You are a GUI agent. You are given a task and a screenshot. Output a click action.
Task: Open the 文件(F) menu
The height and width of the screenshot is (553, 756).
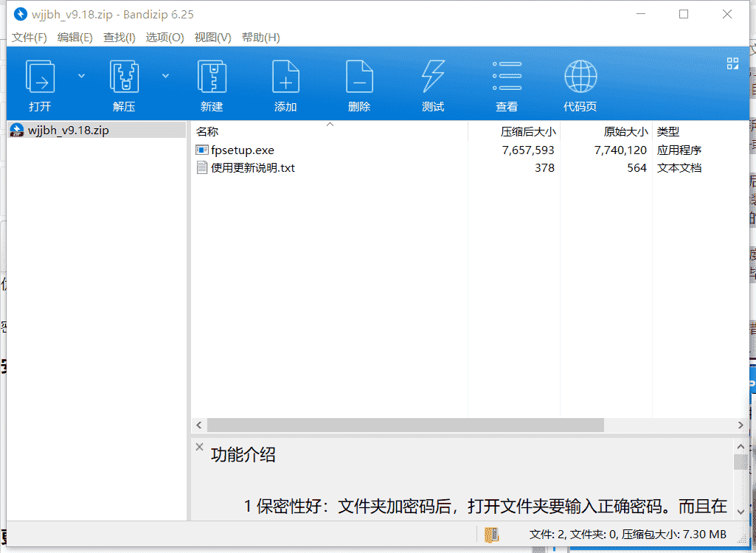[x=30, y=38]
